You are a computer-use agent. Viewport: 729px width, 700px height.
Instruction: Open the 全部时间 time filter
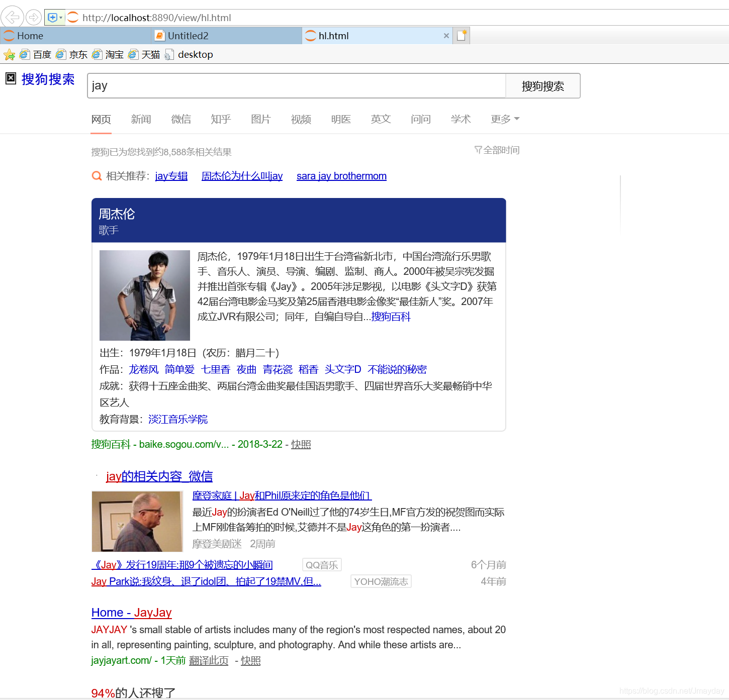tap(497, 150)
